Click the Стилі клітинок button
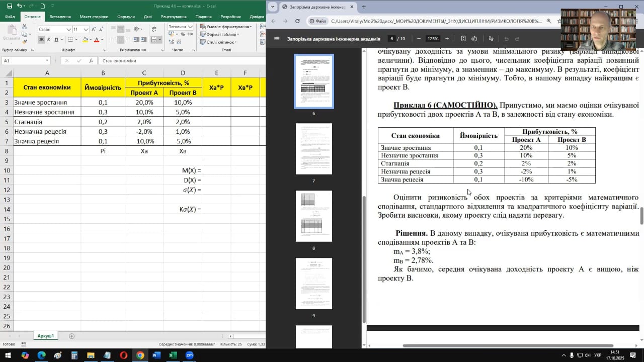The image size is (644, 362). (219, 42)
